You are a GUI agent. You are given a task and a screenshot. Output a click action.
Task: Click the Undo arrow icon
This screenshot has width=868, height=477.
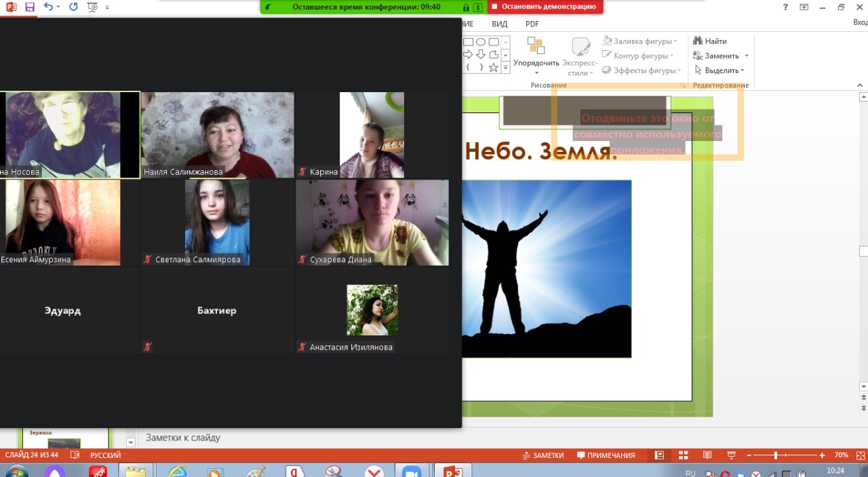[x=47, y=7]
